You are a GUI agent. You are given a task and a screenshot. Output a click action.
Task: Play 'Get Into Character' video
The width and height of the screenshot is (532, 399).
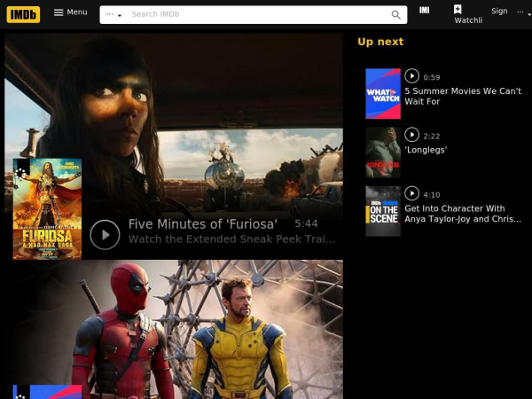pos(412,193)
